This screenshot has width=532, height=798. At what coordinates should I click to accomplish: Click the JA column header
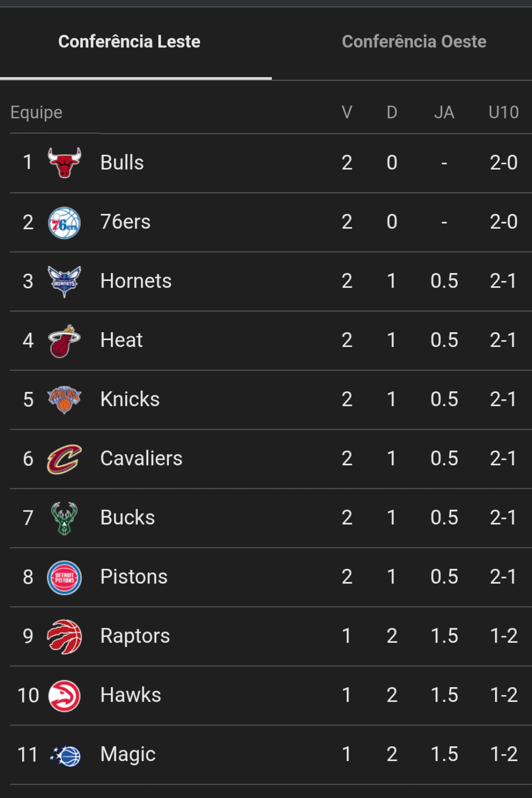444,112
